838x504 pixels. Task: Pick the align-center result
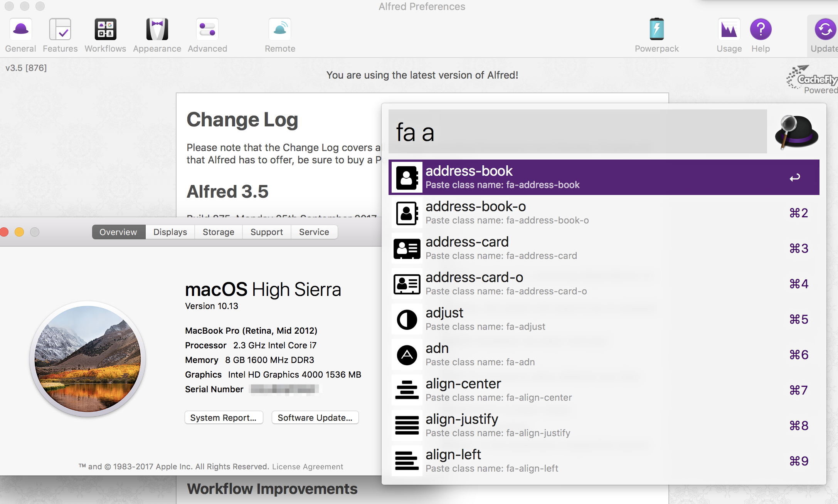click(604, 390)
